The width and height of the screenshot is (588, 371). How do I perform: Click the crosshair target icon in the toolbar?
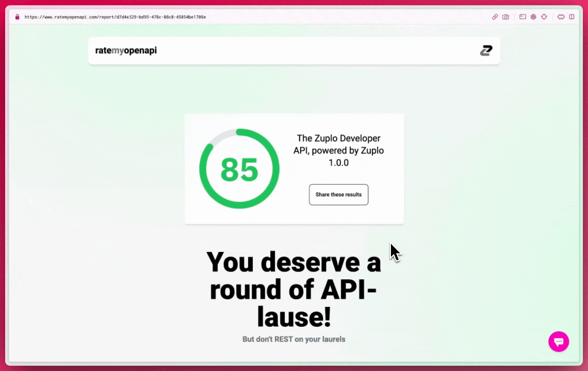click(544, 17)
